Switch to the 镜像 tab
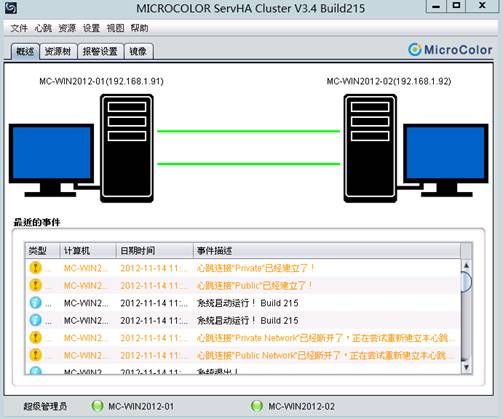503x419 pixels. (x=138, y=51)
